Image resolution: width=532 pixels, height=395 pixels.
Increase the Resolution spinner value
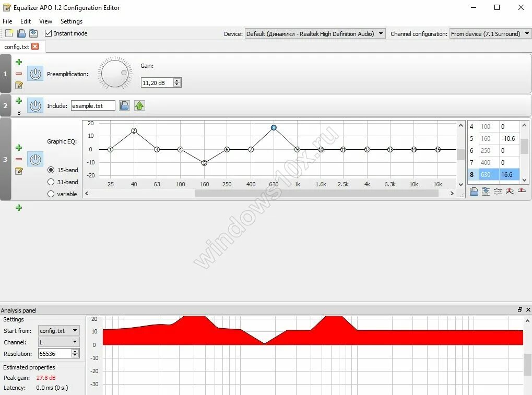click(x=75, y=351)
